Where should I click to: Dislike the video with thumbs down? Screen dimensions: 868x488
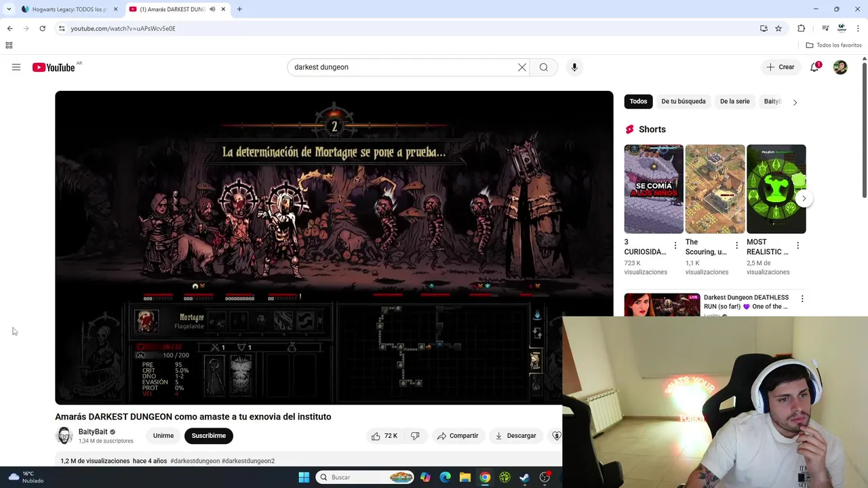(415, 436)
